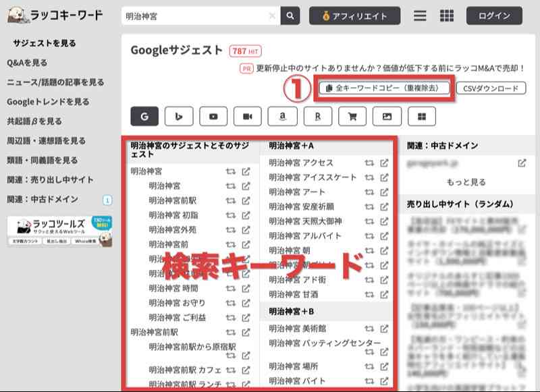Click keyword text 明治神宮 安産祈願

tap(301, 207)
